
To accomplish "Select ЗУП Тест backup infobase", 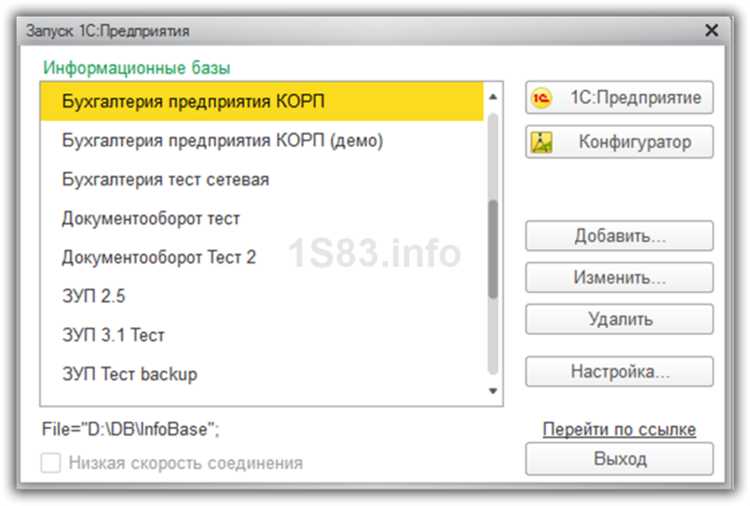I will [x=262, y=374].
